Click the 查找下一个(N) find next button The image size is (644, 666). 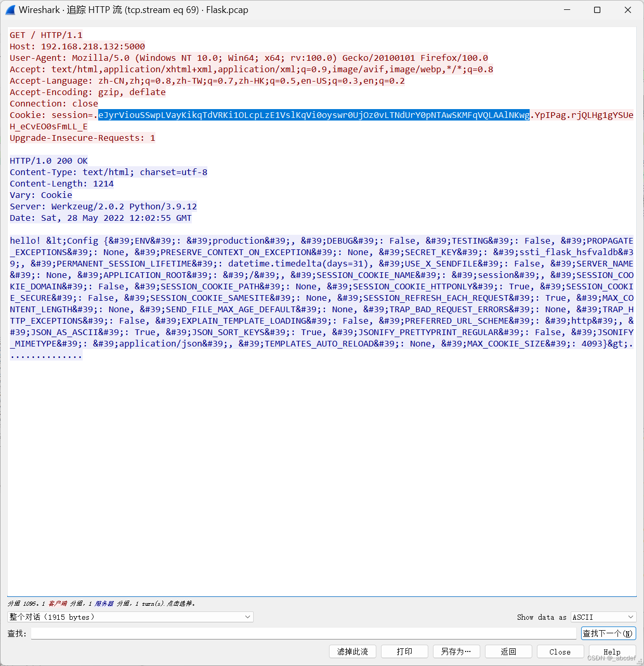608,633
